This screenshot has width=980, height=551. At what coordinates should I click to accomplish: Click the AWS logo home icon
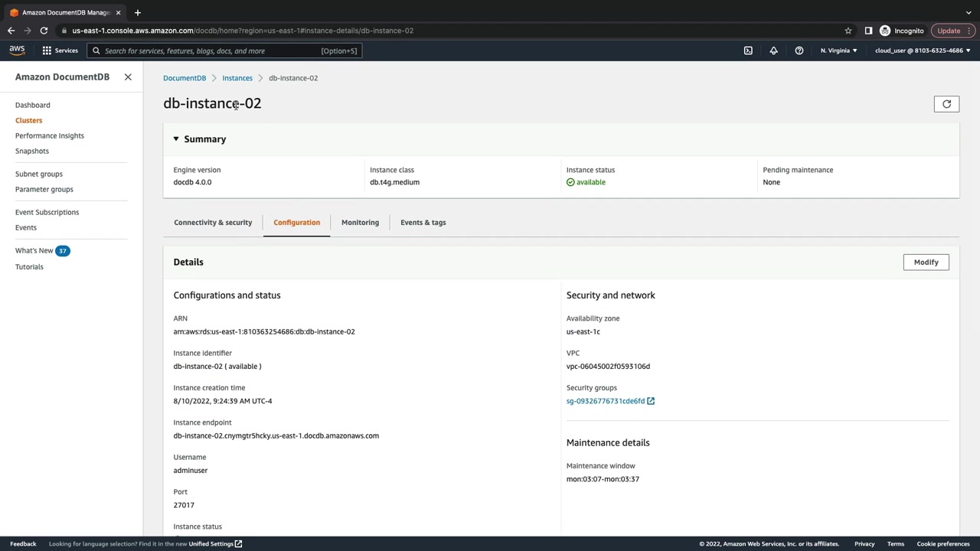[x=17, y=51]
